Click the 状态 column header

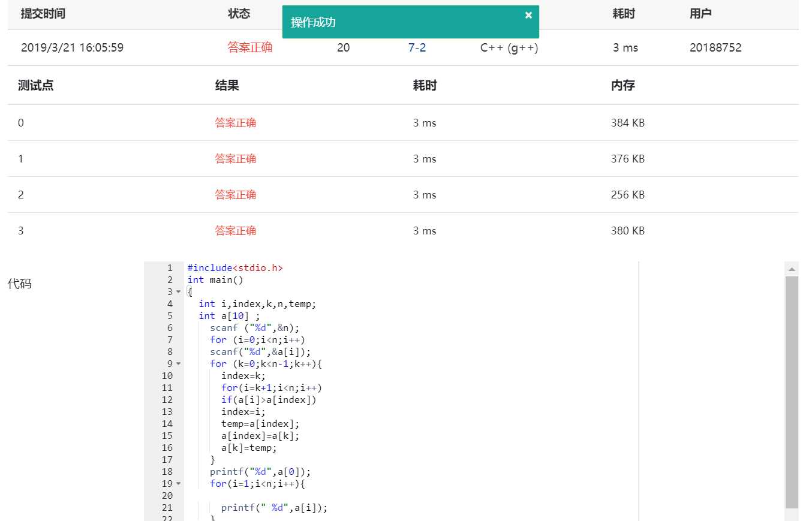[239, 14]
